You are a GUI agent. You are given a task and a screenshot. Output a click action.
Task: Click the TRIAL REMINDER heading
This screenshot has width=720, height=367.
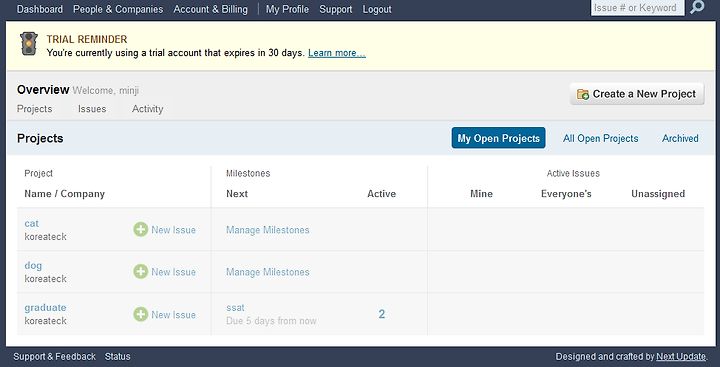pos(87,40)
